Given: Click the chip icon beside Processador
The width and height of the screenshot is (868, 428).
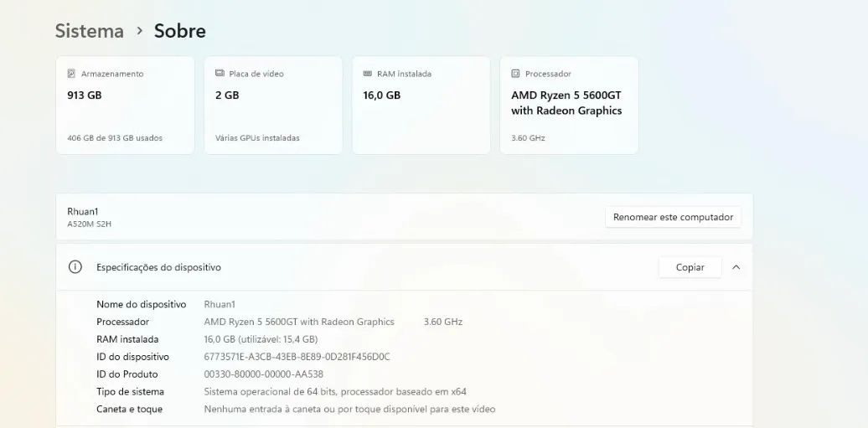Looking at the screenshot, I should tap(515, 74).
